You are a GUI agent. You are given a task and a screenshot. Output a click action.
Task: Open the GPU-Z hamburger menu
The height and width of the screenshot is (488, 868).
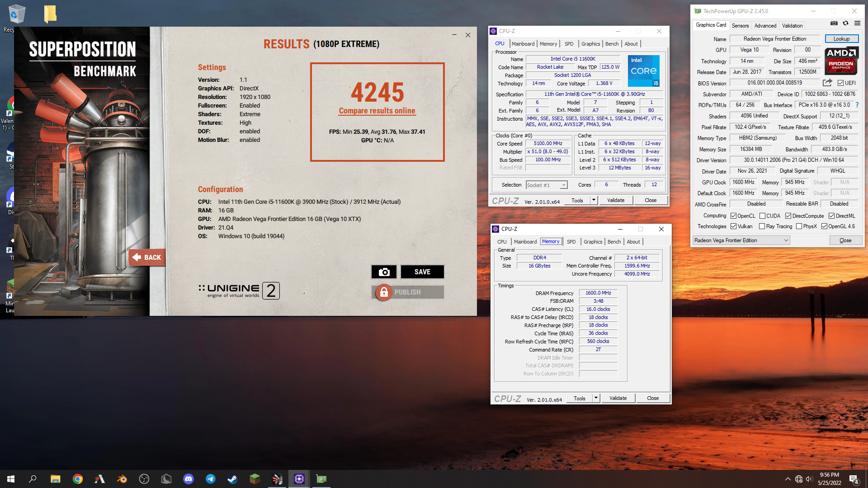pyautogui.click(x=857, y=23)
